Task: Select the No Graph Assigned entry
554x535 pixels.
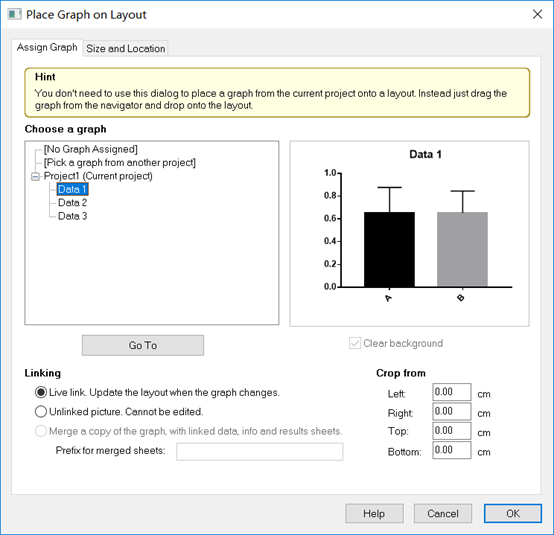Action: point(91,149)
